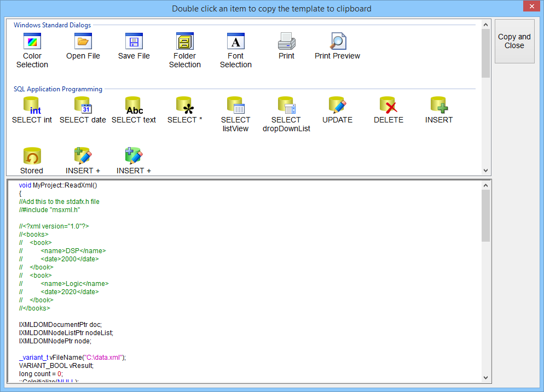Click down arrow of code preview scrollbar

pyautogui.click(x=486, y=378)
